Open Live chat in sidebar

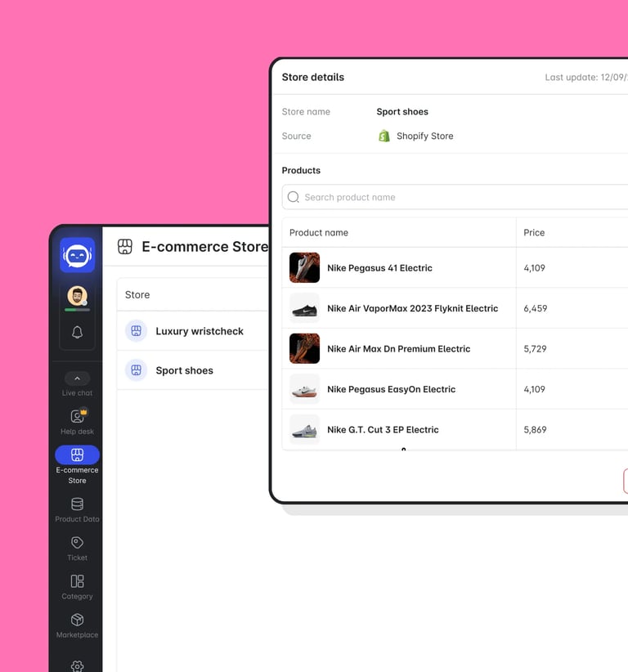tap(77, 393)
